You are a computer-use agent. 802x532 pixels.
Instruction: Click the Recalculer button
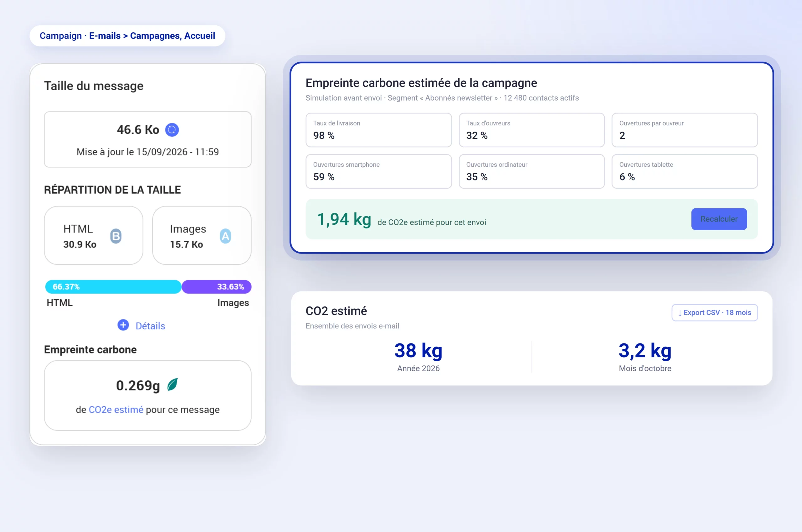coord(719,219)
